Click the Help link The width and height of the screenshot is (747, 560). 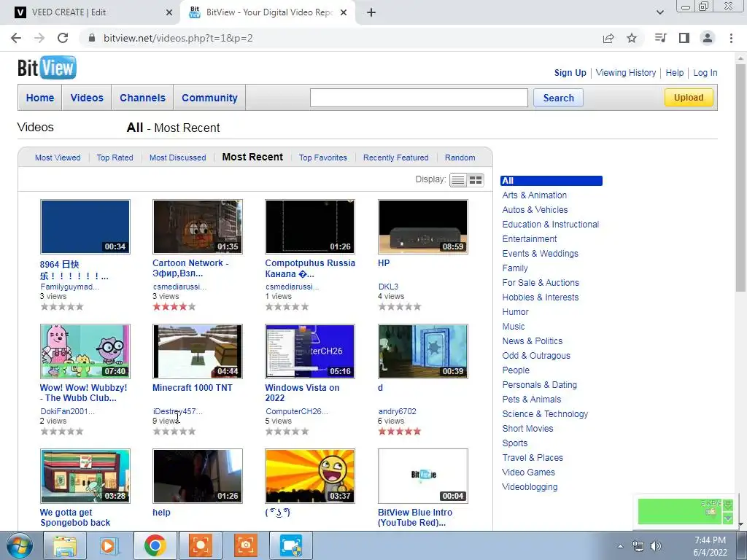click(x=675, y=73)
